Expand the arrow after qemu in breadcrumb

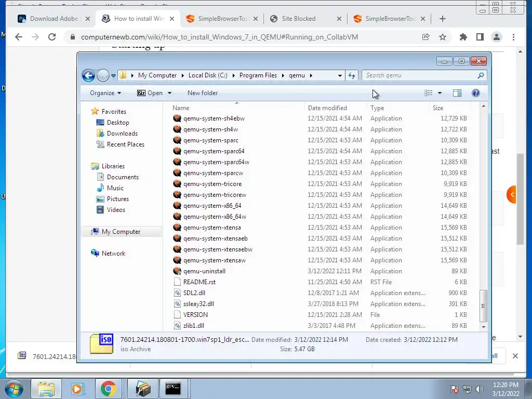coord(311,75)
